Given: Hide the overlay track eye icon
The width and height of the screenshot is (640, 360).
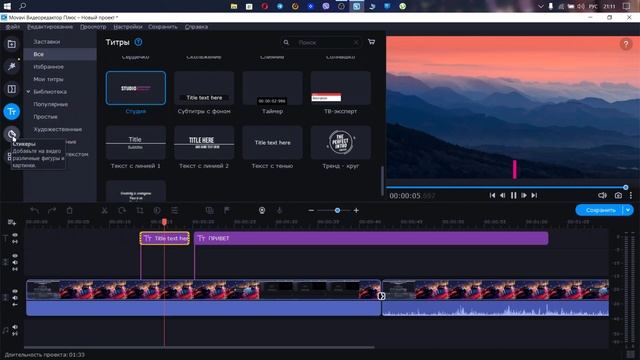Looking at the screenshot, I should click(x=15, y=256).
